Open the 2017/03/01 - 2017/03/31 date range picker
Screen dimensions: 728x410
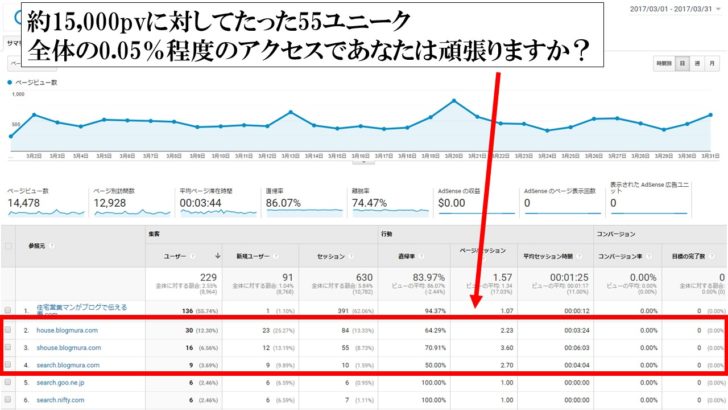coord(675,9)
